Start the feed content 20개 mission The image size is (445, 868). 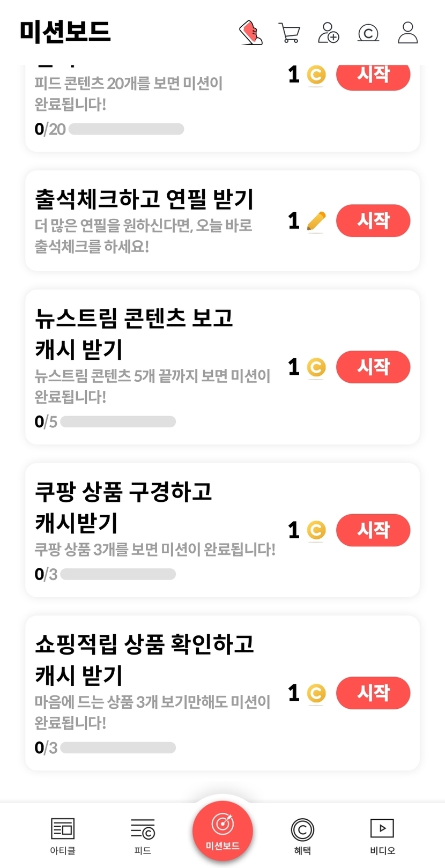coord(373,76)
